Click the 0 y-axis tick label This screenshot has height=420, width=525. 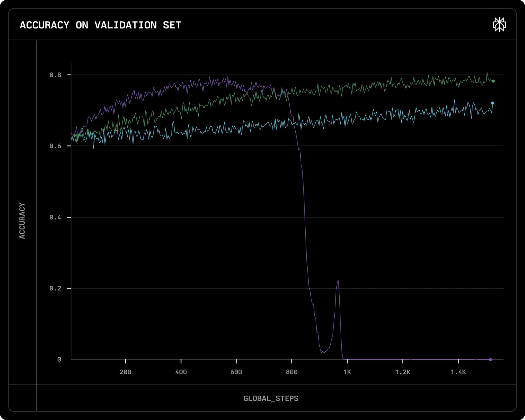[59, 359]
